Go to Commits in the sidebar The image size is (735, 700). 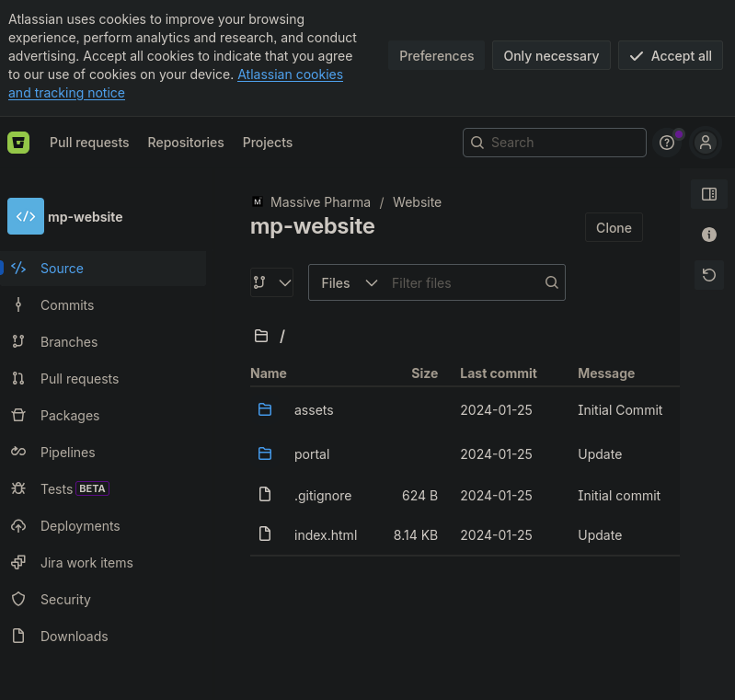(x=67, y=305)
